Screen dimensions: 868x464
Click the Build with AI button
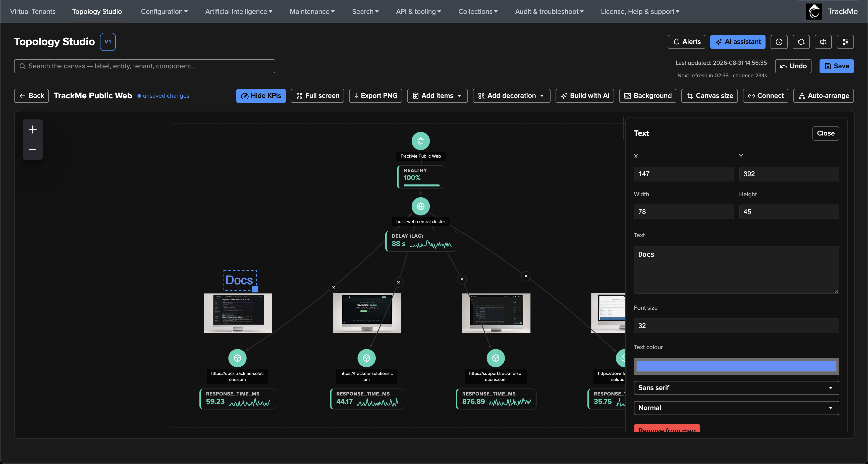(x=585, y=96)
